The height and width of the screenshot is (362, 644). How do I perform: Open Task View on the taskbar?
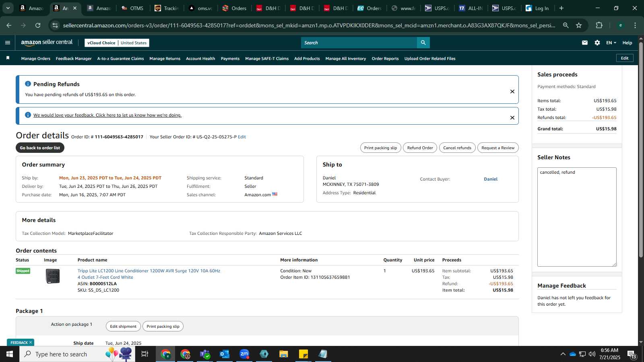coord(145,354)
